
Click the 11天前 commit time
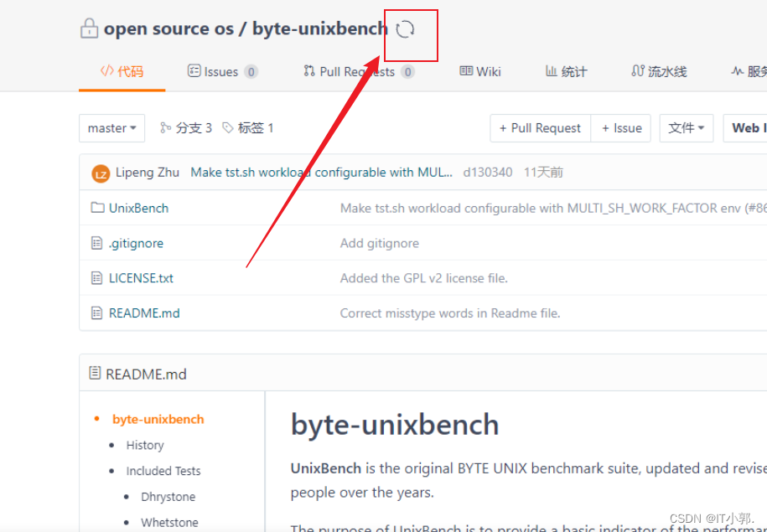tap(543, 173)
